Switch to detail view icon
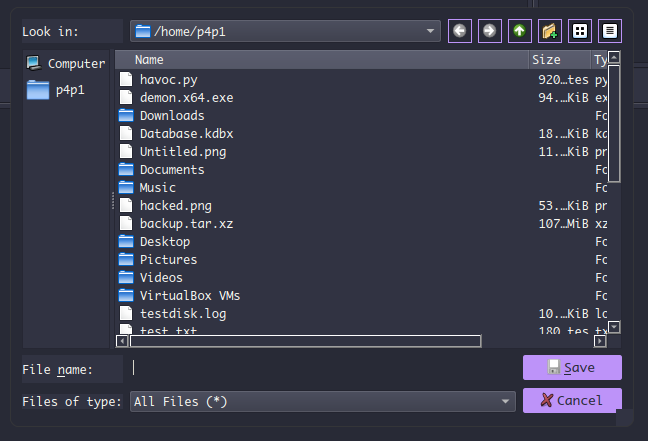 (609, 31)
